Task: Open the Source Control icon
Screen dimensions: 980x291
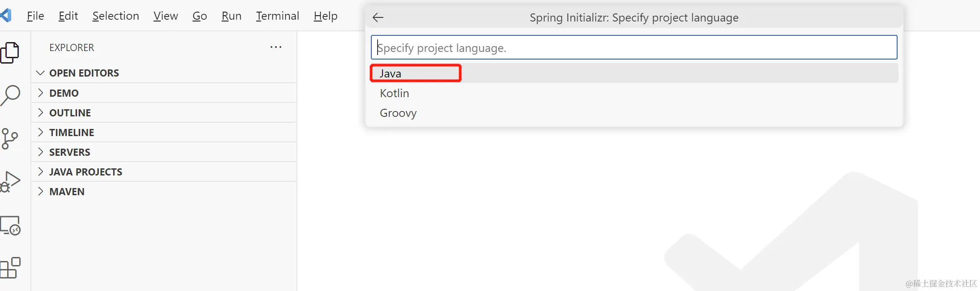Action: pyautogui.click(x=9, y=139)
